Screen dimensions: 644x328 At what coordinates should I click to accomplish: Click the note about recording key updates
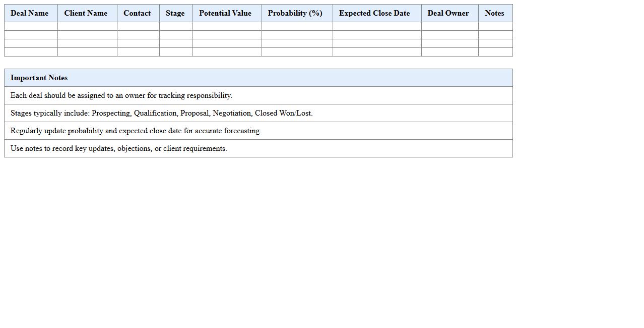119,148
